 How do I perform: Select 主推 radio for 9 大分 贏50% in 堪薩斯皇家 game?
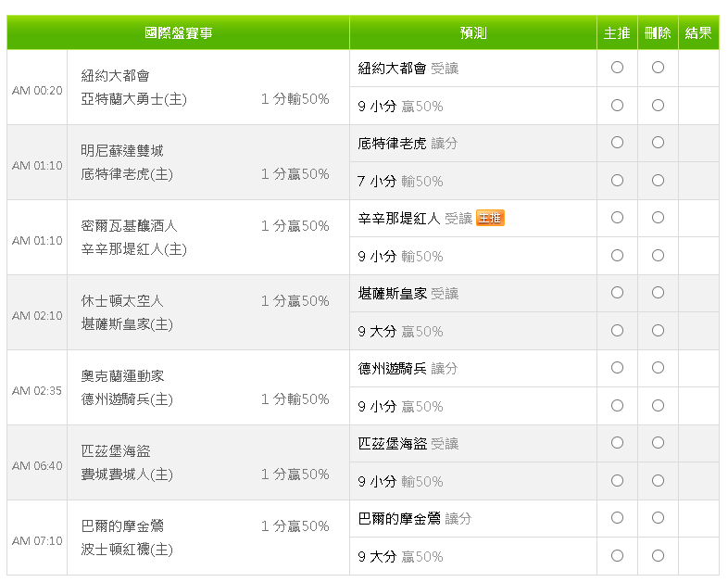(x=617, y=331)
